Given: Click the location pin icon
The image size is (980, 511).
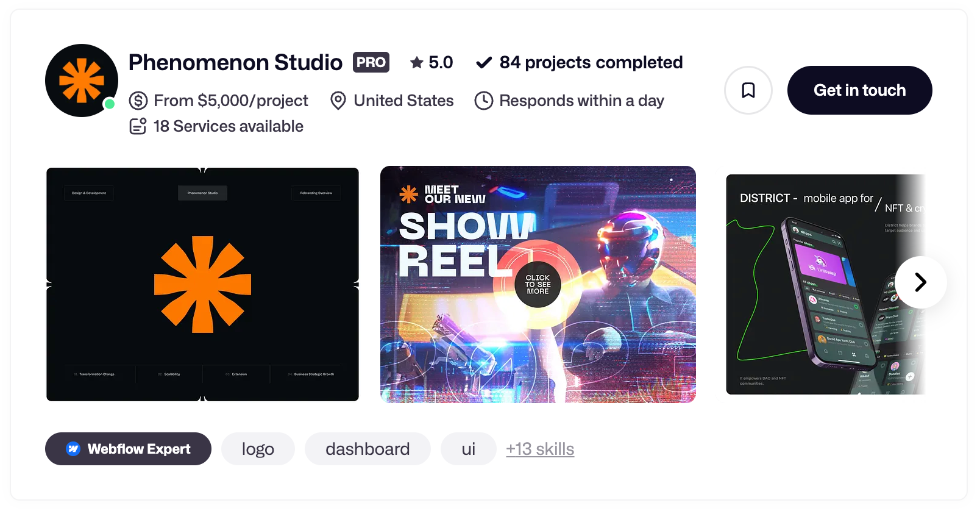Looking at the screenshot, I should [x=338, y=101].
